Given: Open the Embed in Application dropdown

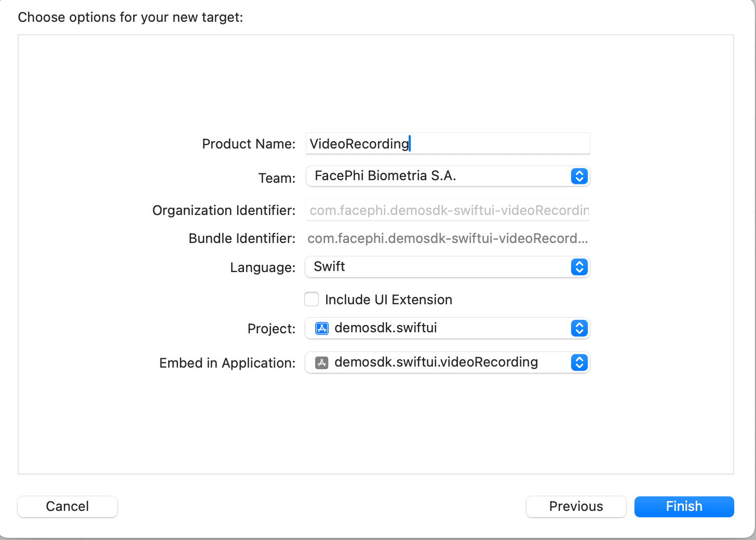Looking at the screenshot, I should 448,362.
